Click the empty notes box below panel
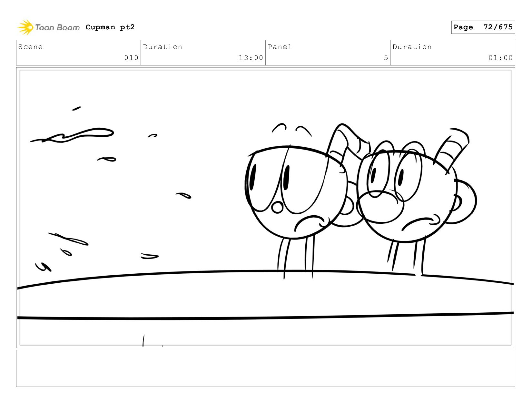 pyautogui.click(x=265, y=368)
